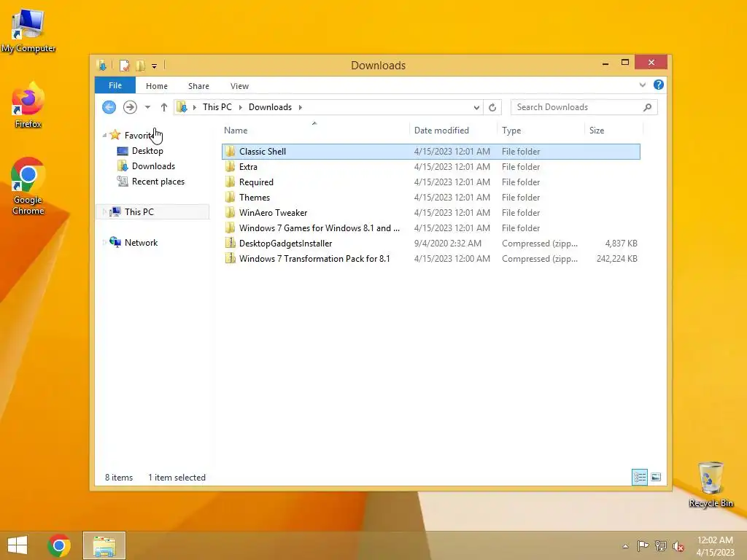
Task: Click the File Explorer taskbar button
Action: click(x=104, y=545)
